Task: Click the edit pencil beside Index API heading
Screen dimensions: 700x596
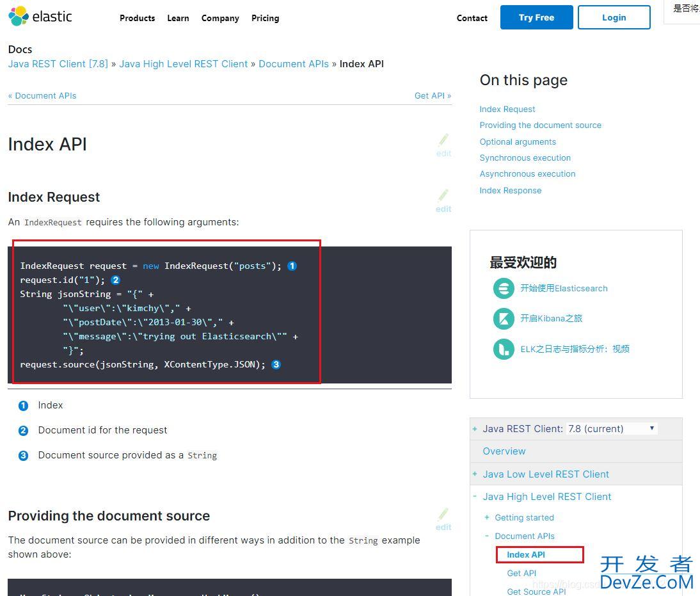Action: 444,145
